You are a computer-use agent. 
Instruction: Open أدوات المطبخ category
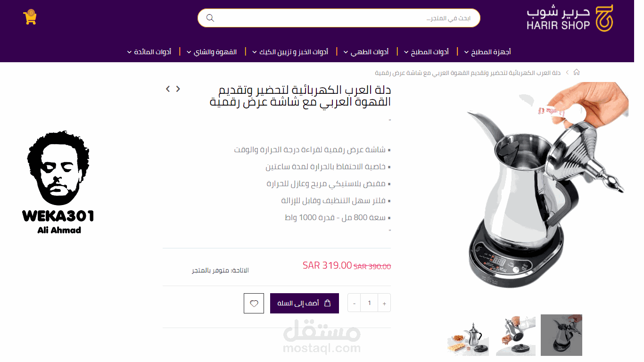(426, 52)
